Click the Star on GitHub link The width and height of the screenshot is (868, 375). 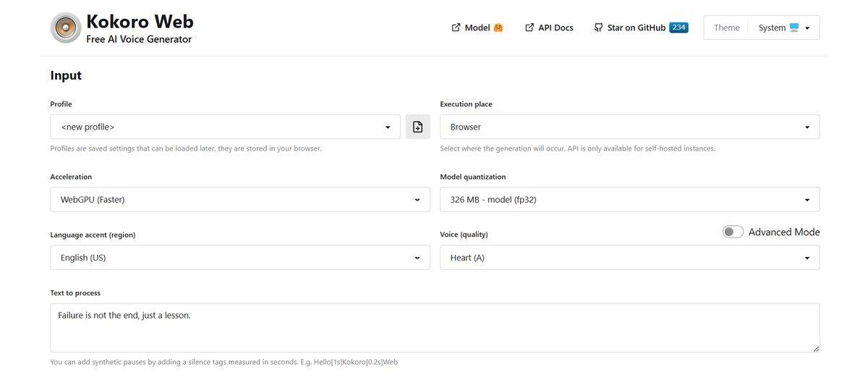coord(636,28)
